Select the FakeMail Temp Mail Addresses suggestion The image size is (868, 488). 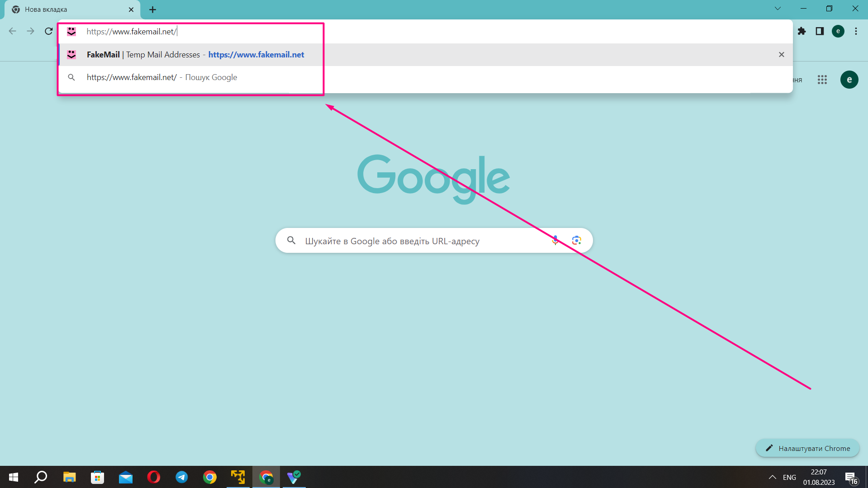[x=425, y=55]
